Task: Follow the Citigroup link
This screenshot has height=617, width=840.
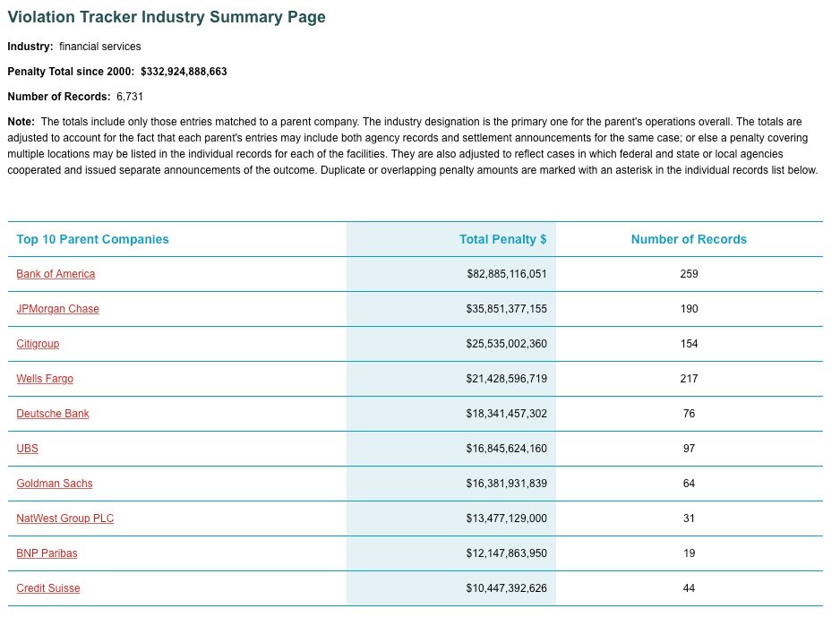Action: coord(38,343)
